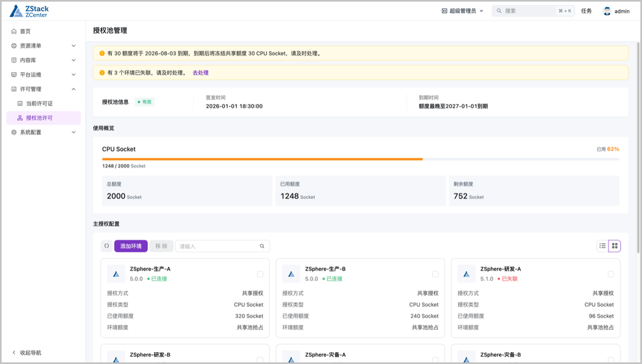Click the search magnifier icon in top bar
Image resolution: width=642 pixels, height=364 pixels.
point(499,11)
